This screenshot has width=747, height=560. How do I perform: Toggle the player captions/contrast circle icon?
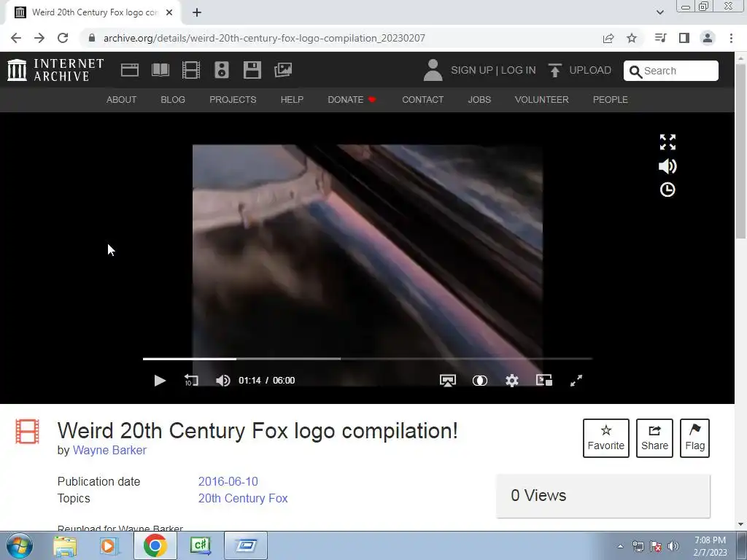pos(480,381)
